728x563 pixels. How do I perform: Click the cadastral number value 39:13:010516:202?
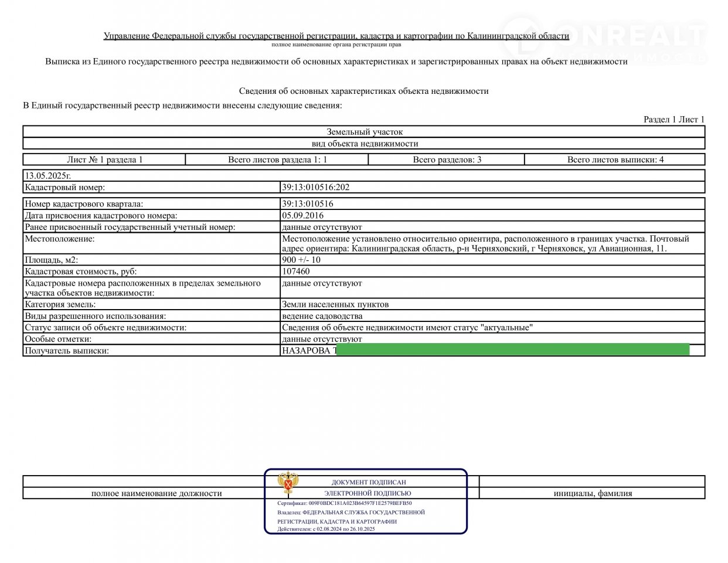(x=315, y=188)
